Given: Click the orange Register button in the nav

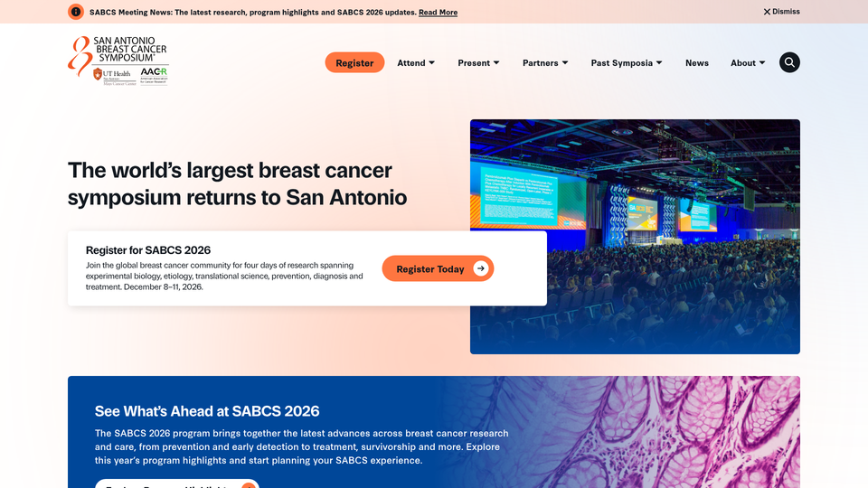Looking at the screenshot, I should click(x=354, y=62).
